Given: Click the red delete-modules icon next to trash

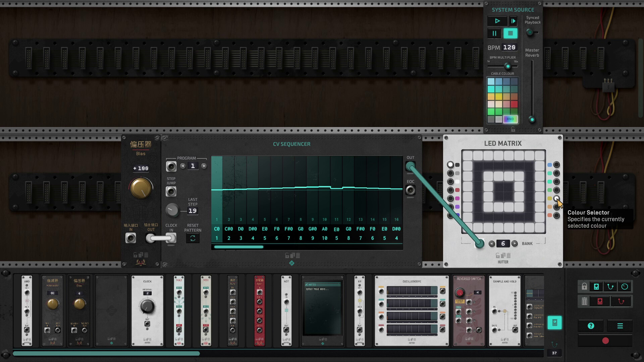Looking at the screenshot, I should pos(600,301).
